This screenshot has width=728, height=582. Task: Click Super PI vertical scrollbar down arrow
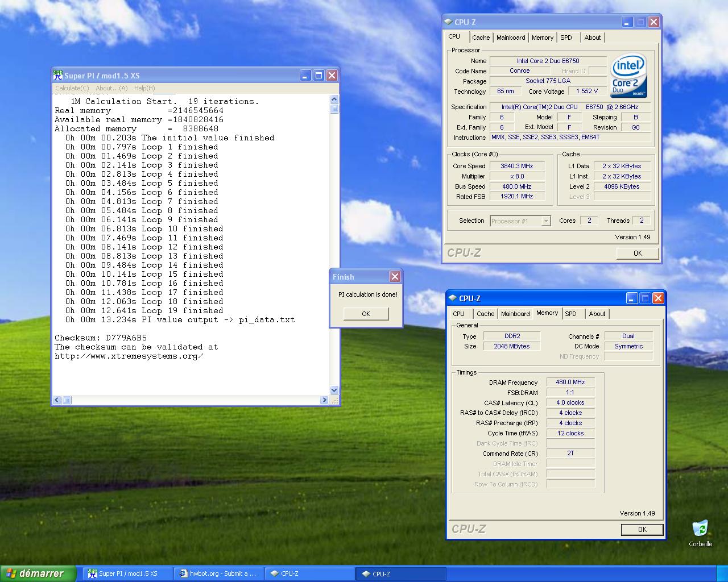click(x=334, y=390)
